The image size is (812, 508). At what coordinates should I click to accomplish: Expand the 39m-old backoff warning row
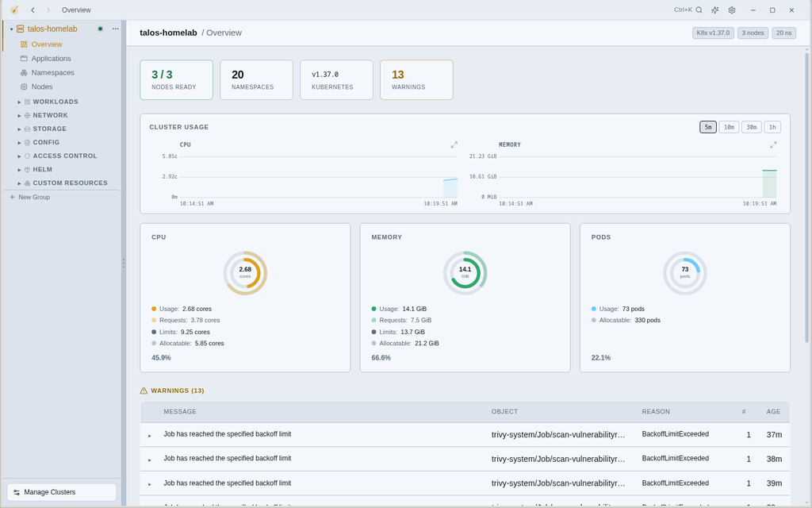(150, 483)
